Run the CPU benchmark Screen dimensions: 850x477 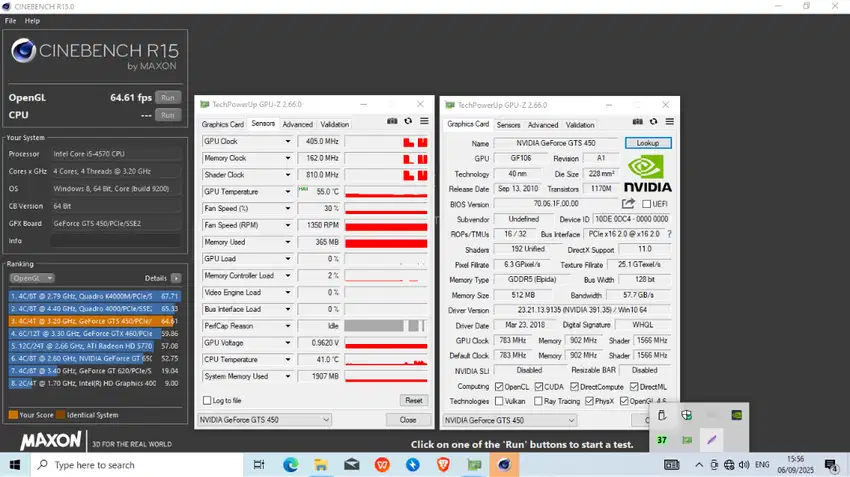click(168, 115)
